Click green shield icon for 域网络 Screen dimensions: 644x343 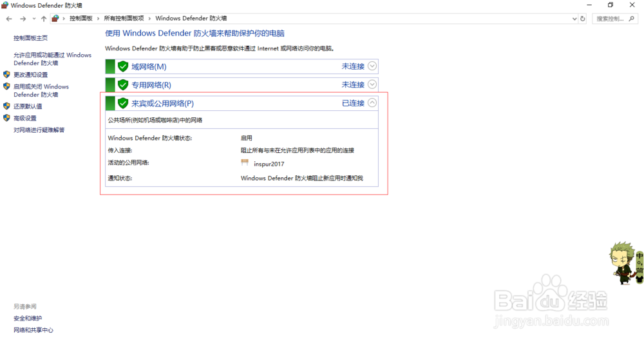pos(123,66)
